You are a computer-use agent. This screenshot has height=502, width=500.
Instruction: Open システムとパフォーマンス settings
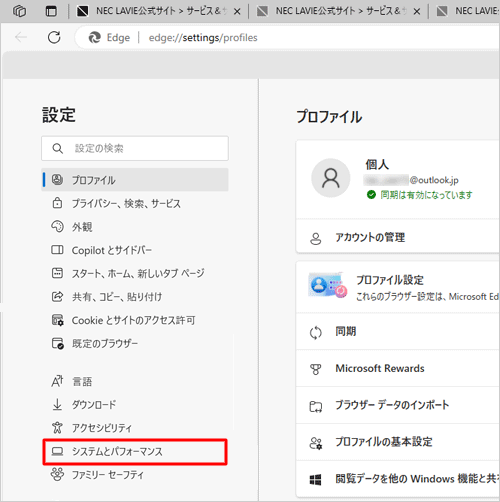(x=135, y=451)
